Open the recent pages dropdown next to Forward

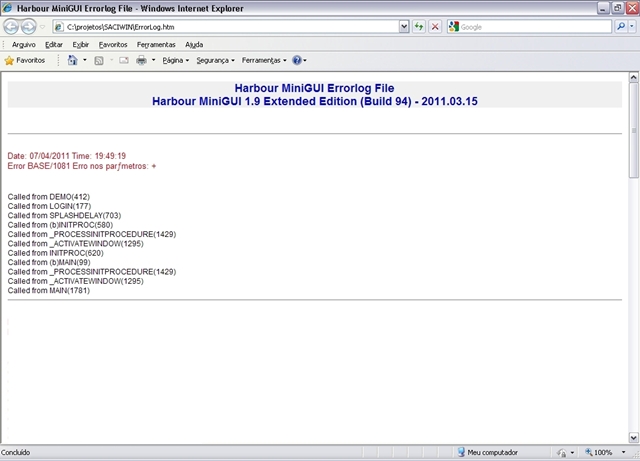click(42, 27)
